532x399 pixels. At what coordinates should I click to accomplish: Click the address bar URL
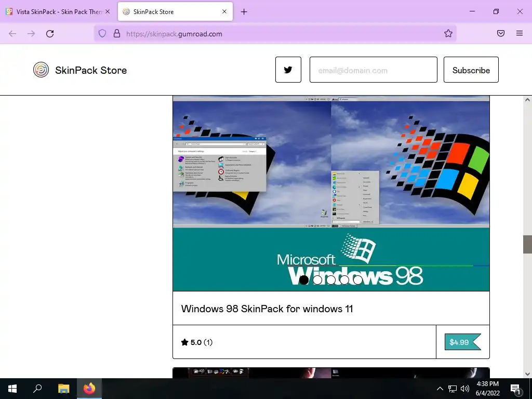coord(174,34)
